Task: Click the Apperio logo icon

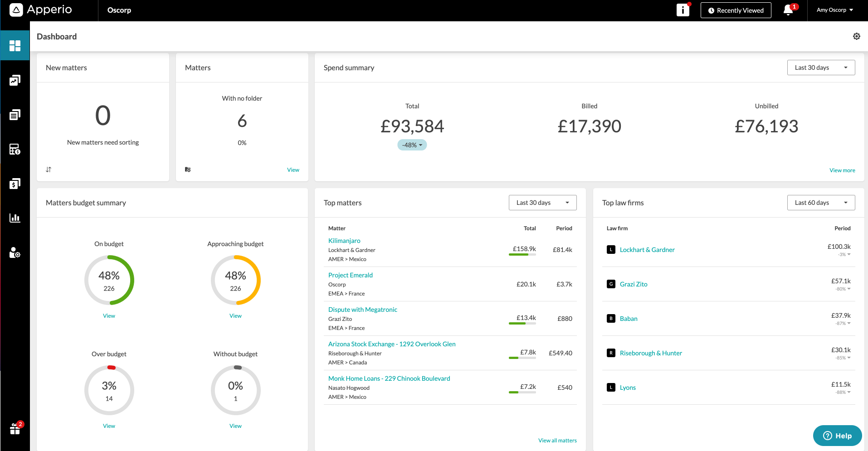Action: point(16,10)
